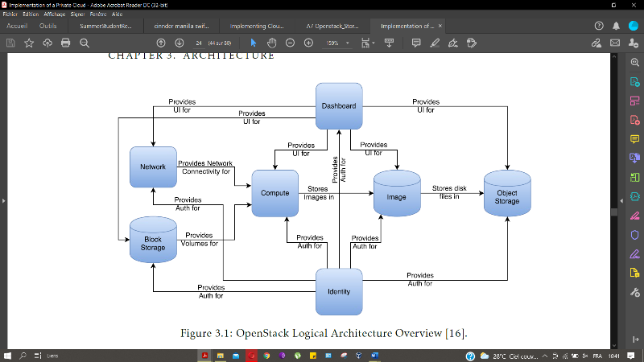The width and height of the screenshot is (644, 362).
Task: Click the page number input field
Action: pos(199,43)
